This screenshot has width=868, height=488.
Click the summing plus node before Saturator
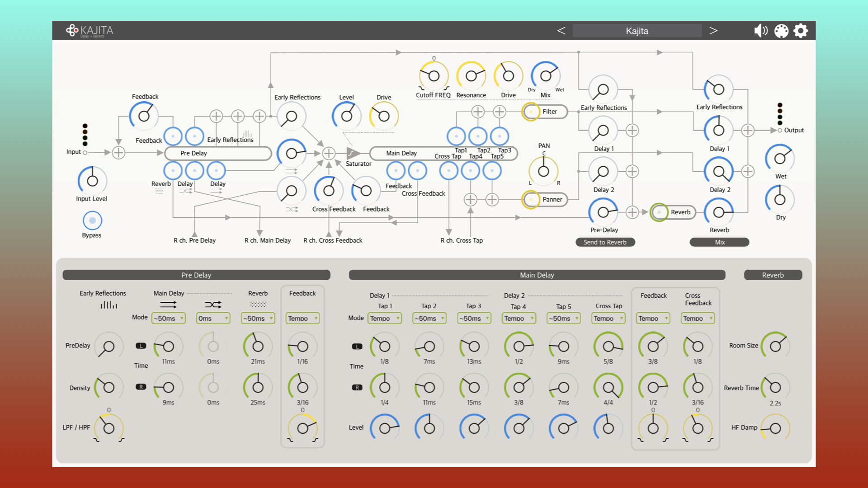329,153
